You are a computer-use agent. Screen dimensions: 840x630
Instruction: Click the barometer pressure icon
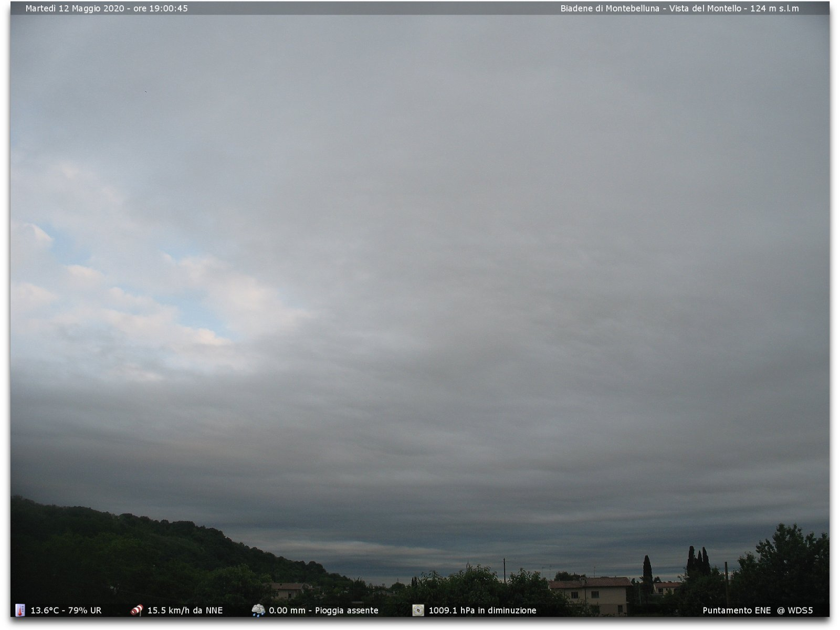(418, 610)
